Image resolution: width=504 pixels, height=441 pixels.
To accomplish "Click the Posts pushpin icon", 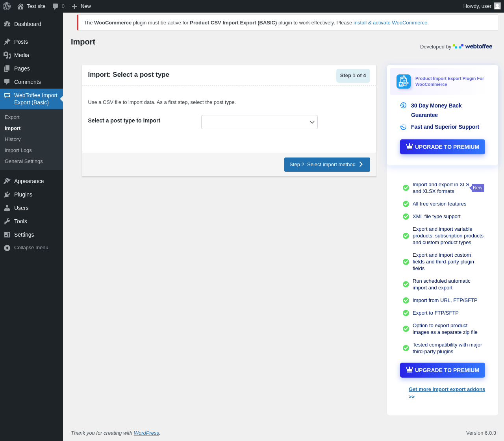I will pyautogui.click(x=7, y=42).
